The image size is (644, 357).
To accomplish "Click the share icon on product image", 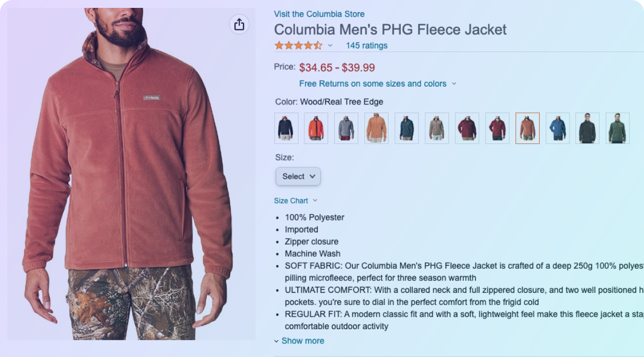I will pyautogui.click(x=239, y=24).
